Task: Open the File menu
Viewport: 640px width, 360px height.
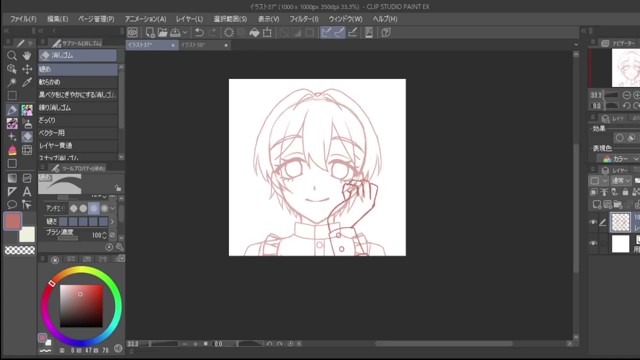Action: [x=23, y=19]
